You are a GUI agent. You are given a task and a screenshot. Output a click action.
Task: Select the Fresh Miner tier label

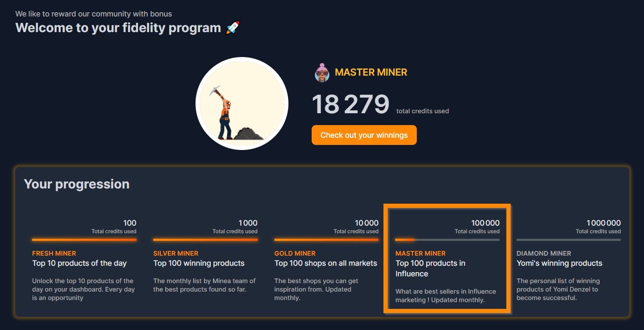54,254
